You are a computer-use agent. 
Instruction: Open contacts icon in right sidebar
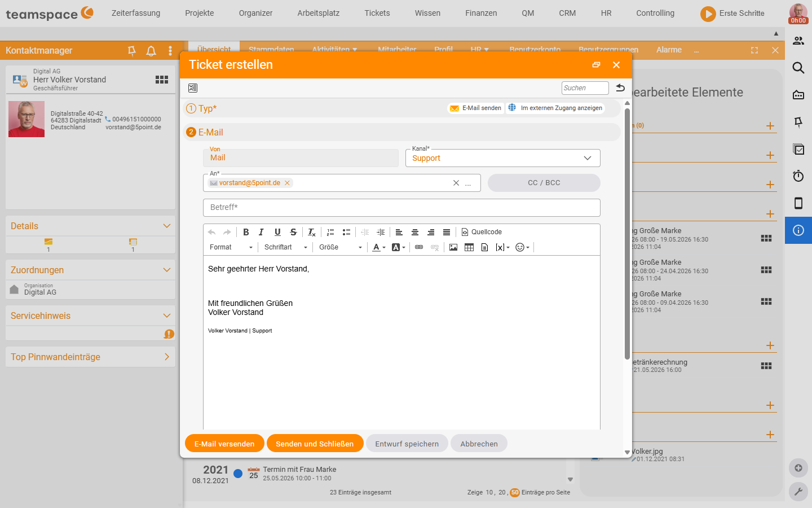click(798, 41)
